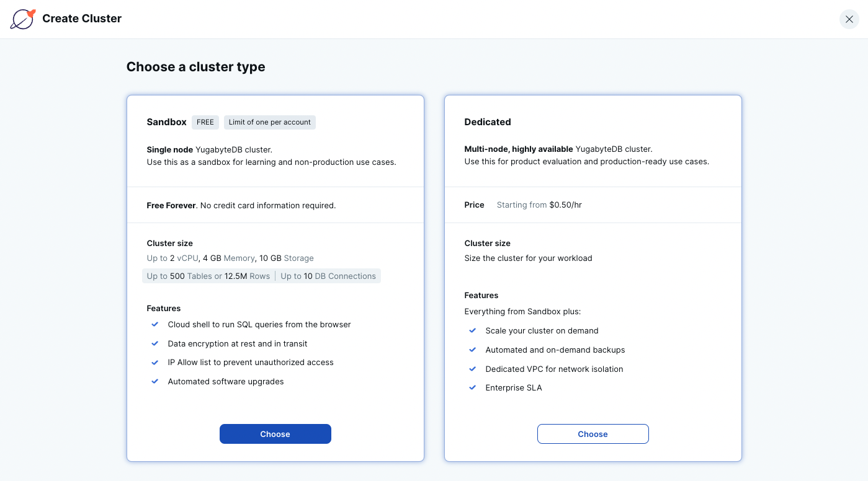This screenshot has height=481, width=868.
Task: Click 'Up to 10 DB Connections' label
Action: (x=328, y=276)
